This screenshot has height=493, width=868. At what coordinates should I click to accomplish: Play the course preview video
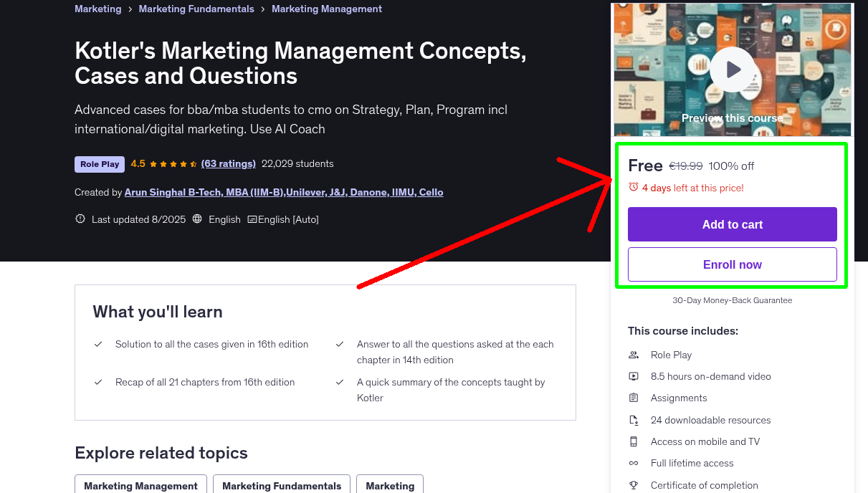(732, 69)
